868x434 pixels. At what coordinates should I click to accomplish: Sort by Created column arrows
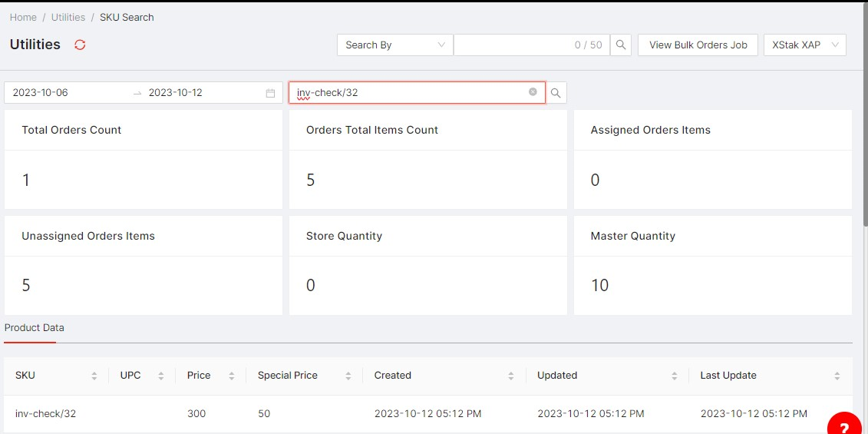coord(510,376)
